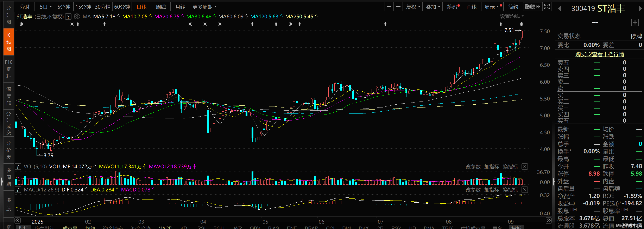The height and width of the screenshot is (229, 644).
Task: Click the zoom out minus button
Action: pos(398,7)
